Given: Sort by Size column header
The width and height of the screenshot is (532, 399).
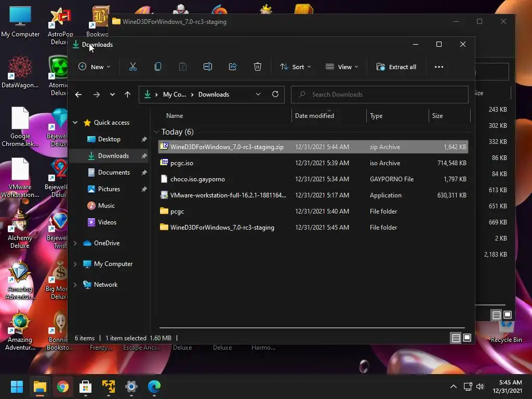Looking at the screenshot, I should tap(449, 116).
